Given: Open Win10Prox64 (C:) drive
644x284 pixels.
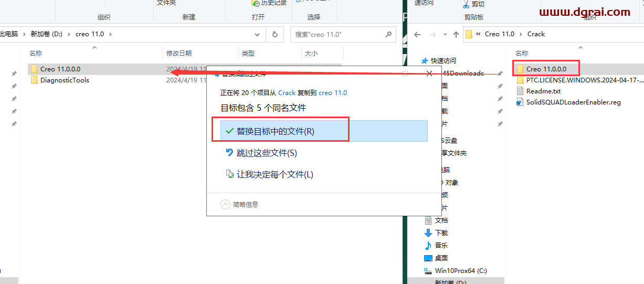Looking at the screenshot, I should [456, 270].
